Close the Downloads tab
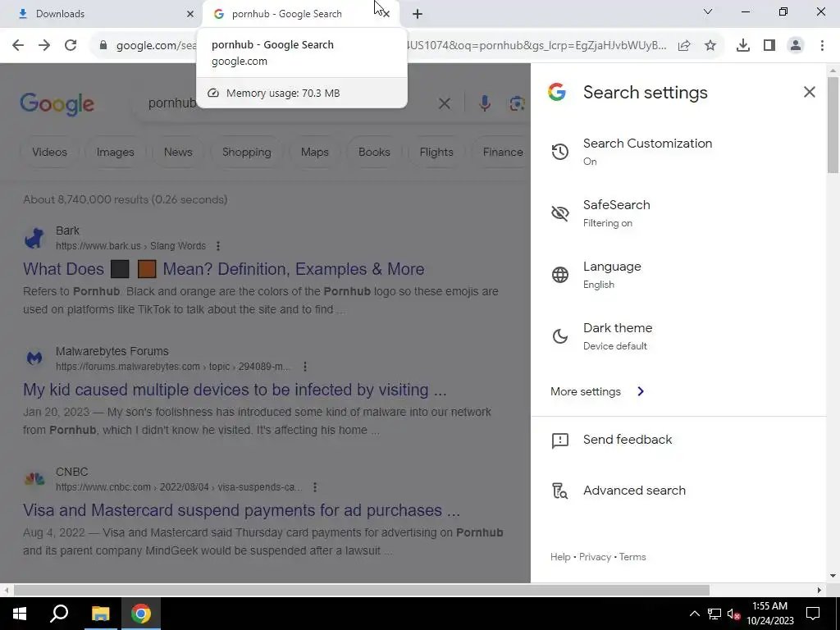Screen dimensions: 840x630 point(189,14)
